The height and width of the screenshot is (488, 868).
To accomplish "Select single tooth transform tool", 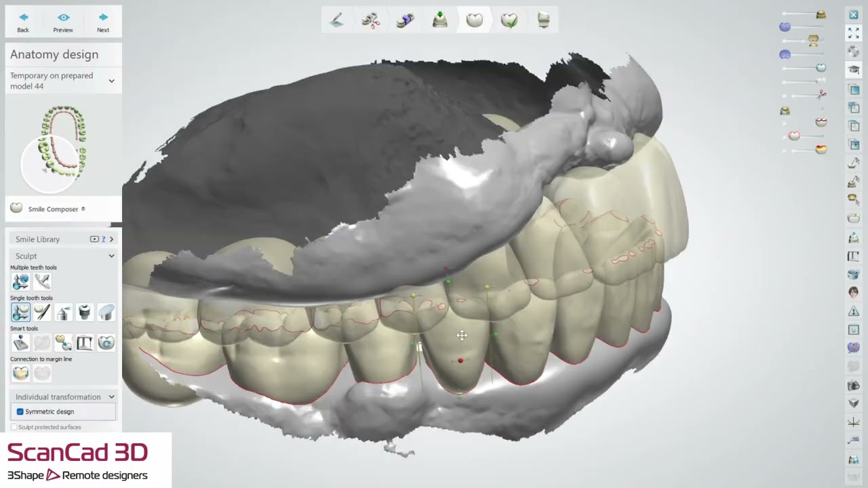I will [20, 312].
